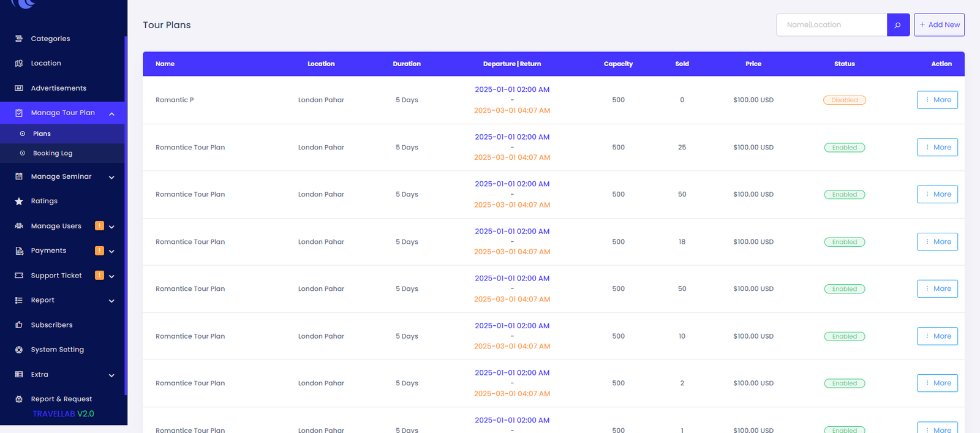Expand the Manage Seminar chevron
Image resolution: width=980 pixels, height=433 pixels.
pyautogui.click(x=111, y=177)
